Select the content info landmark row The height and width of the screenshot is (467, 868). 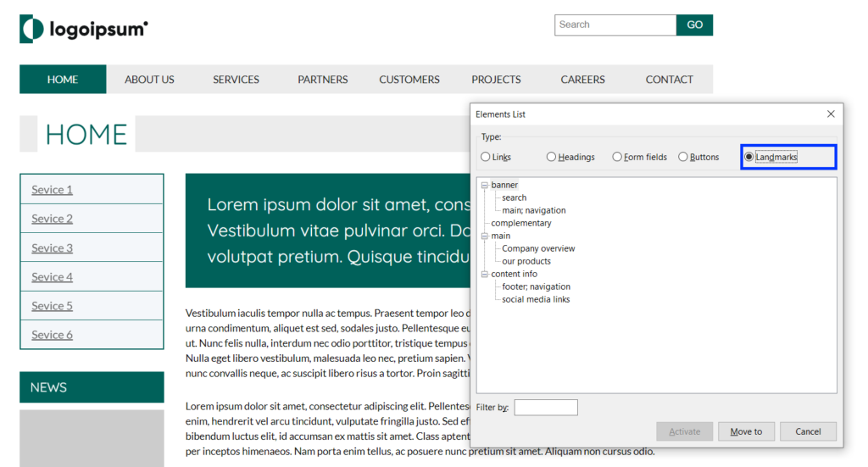514,274
